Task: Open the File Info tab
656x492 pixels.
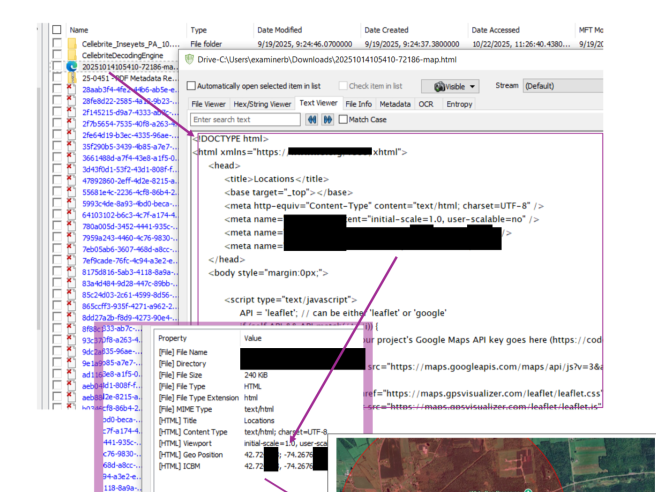Action: [358, 103]
